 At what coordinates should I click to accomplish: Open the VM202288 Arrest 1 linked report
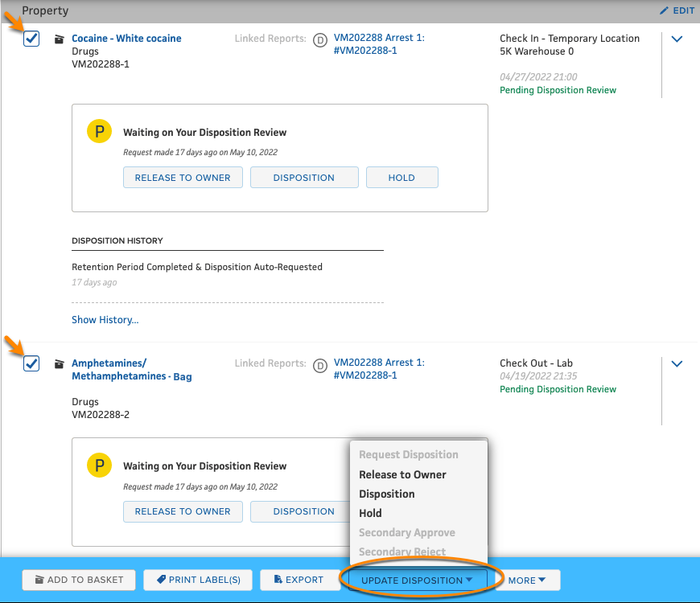pos(379,37)
